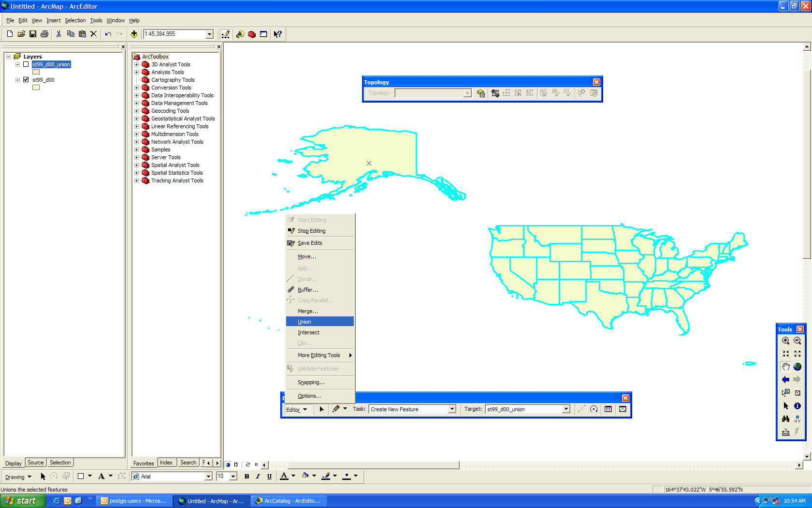Click the Add Data toolbar icon
The image size is (812, 508).
134,34
